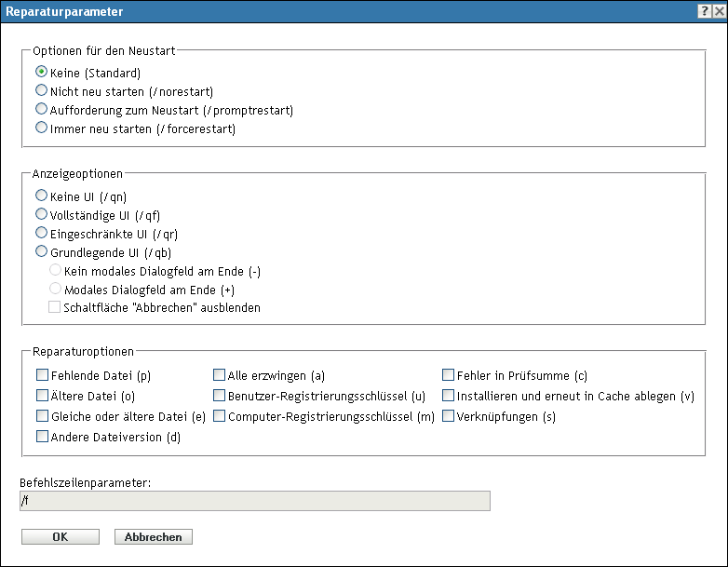Close the Reparaturparameter dialog
Viewport: 728px width, 567px height.
[718, 11]
